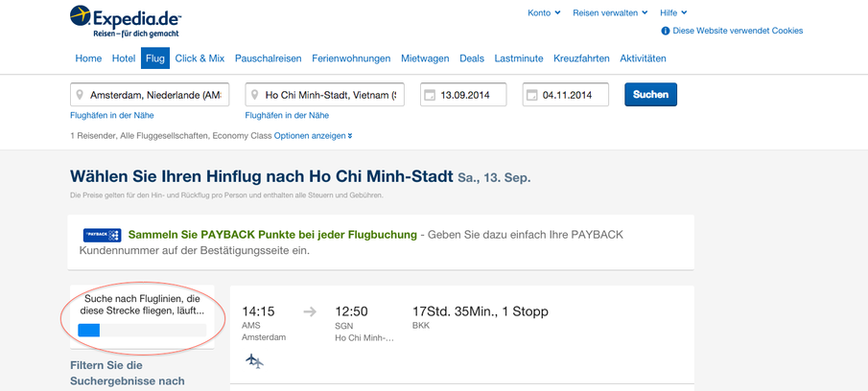Open the Click & Mix tab
868x391 pixels.
point(199,58)
